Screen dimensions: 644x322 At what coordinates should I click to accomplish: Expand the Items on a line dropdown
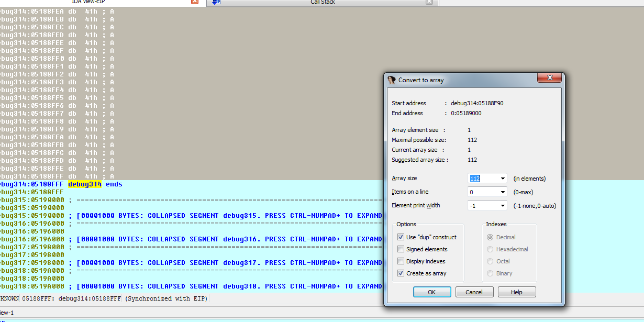point(503,192)
